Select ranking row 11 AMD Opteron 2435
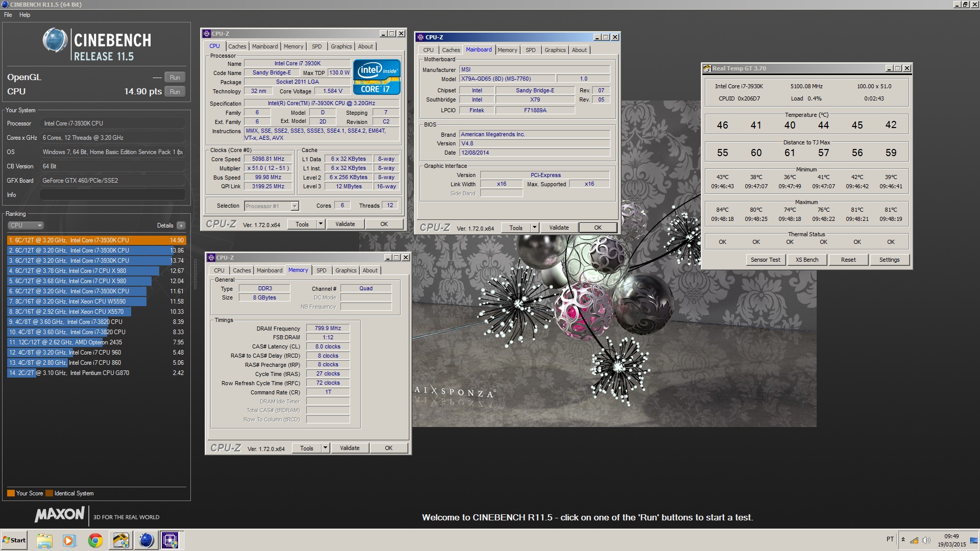This screenshot has height=551, width=980. [96, 342]
